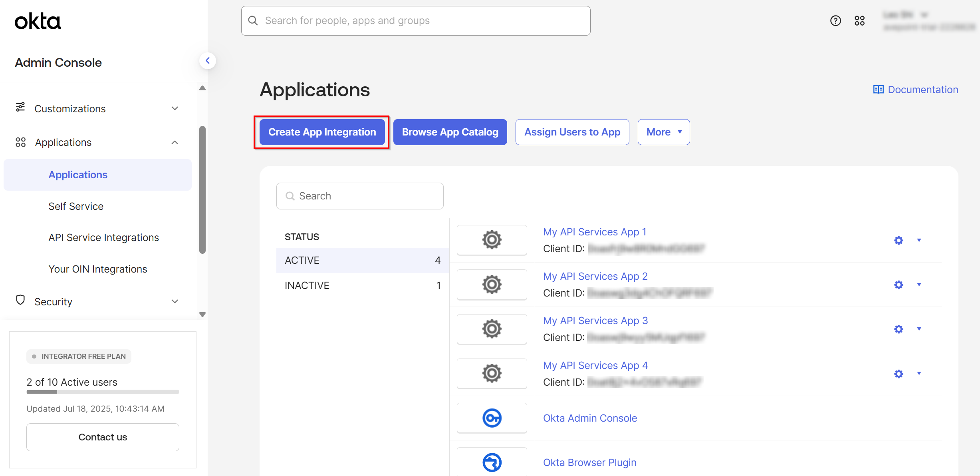Expand the Security section in sidebar
The image size is (980, 476).
(x=53, y=301)
